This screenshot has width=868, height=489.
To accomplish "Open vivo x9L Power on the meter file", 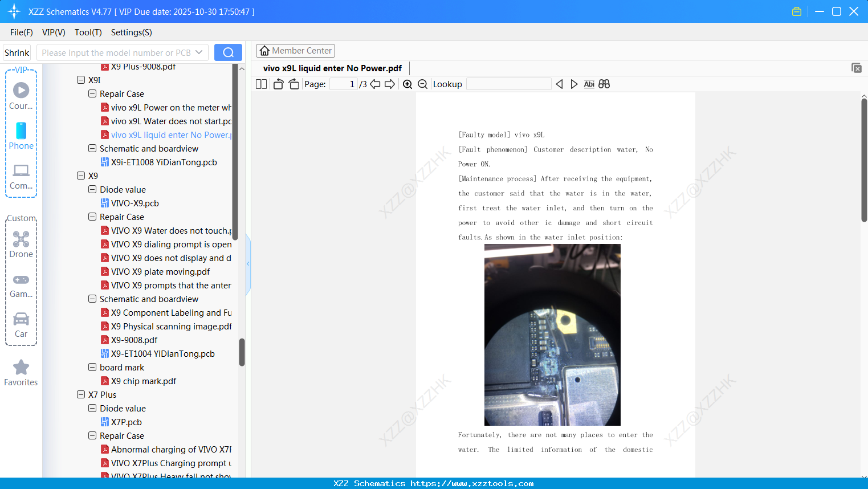I will [166, 107].
